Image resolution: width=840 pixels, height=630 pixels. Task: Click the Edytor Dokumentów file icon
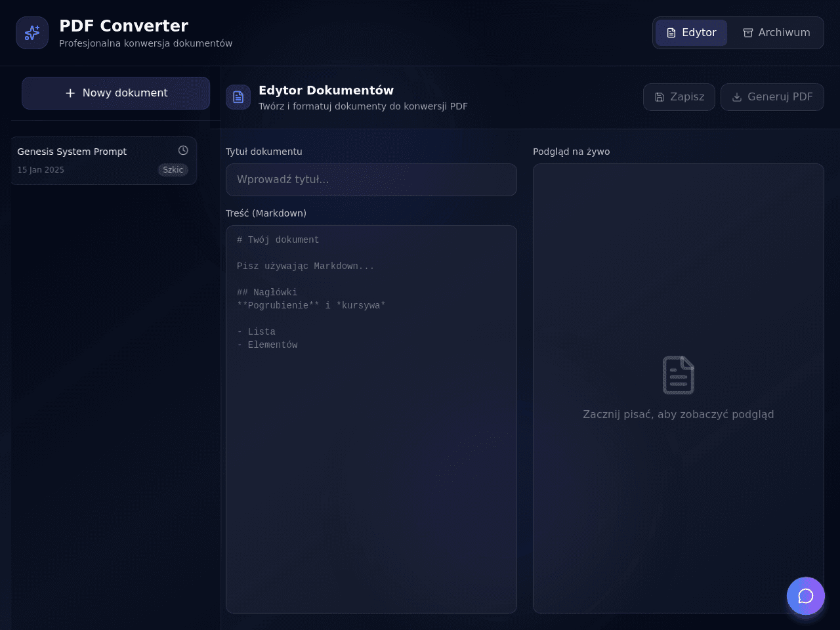click(x=238, y=97)
